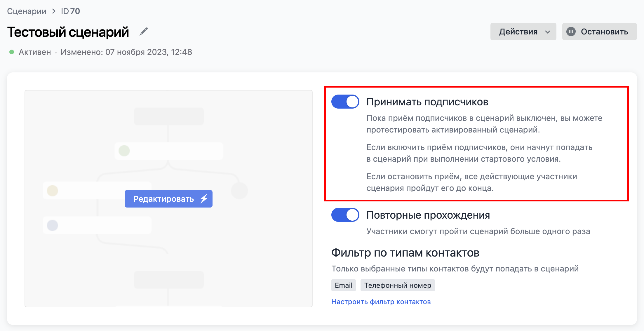
Task: Click the Email contact type tag
Action: click(343, 285)
